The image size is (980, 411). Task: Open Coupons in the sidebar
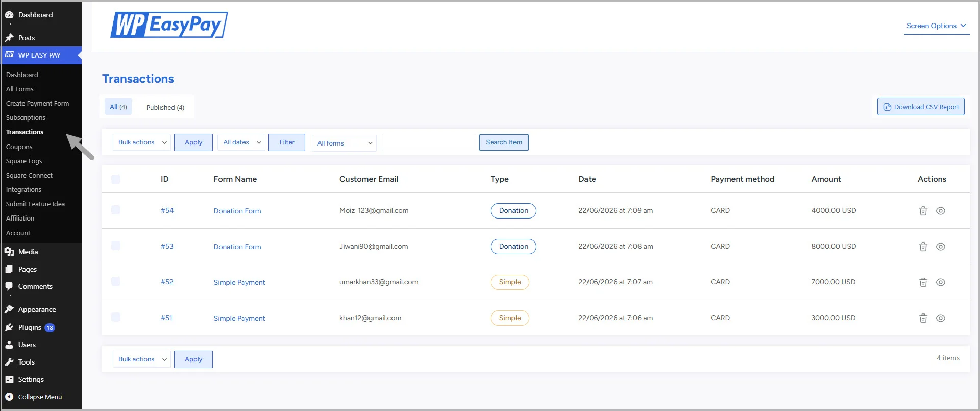point(19,147)
